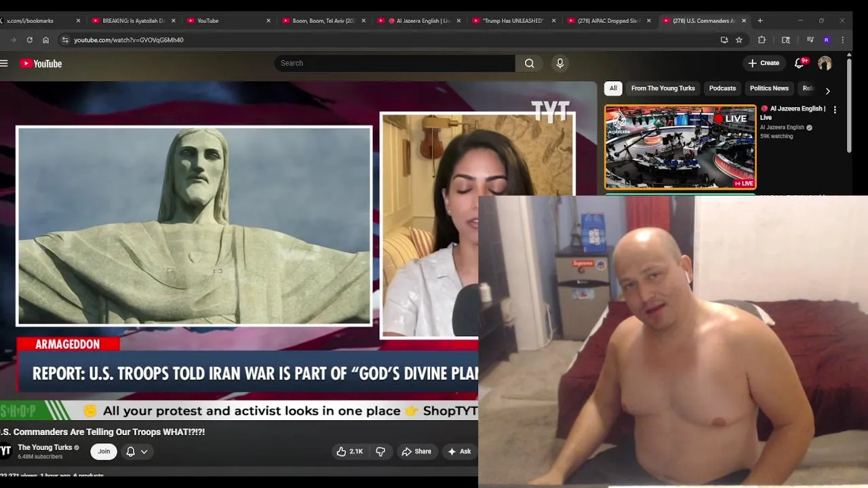Close the Boom, Boom, Tel Aviv tab
This screenshot has height=488, width=868.
(363, 21)
